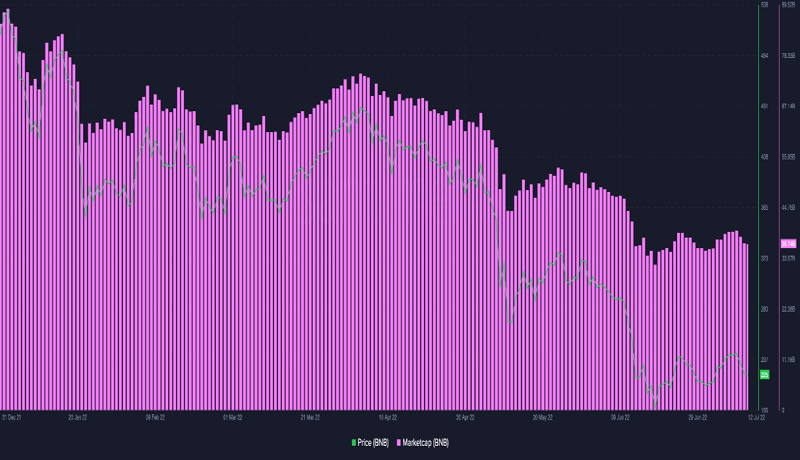This screenshot has height=460, width=800.
Task: Click the '12 Jul 22' date label
Action: point(757,417)
